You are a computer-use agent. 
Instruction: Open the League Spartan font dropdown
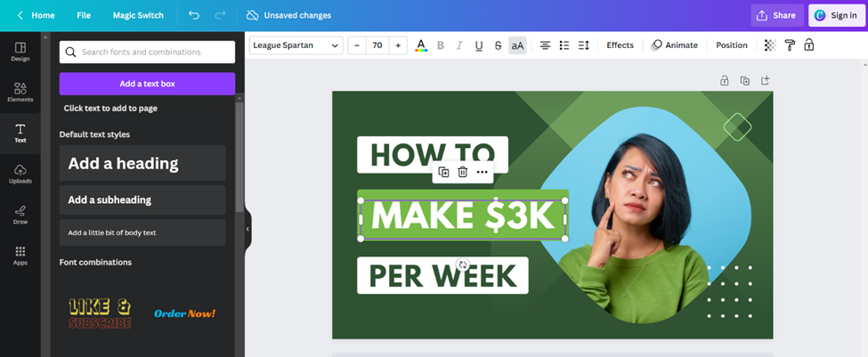[x=296, y=45]
